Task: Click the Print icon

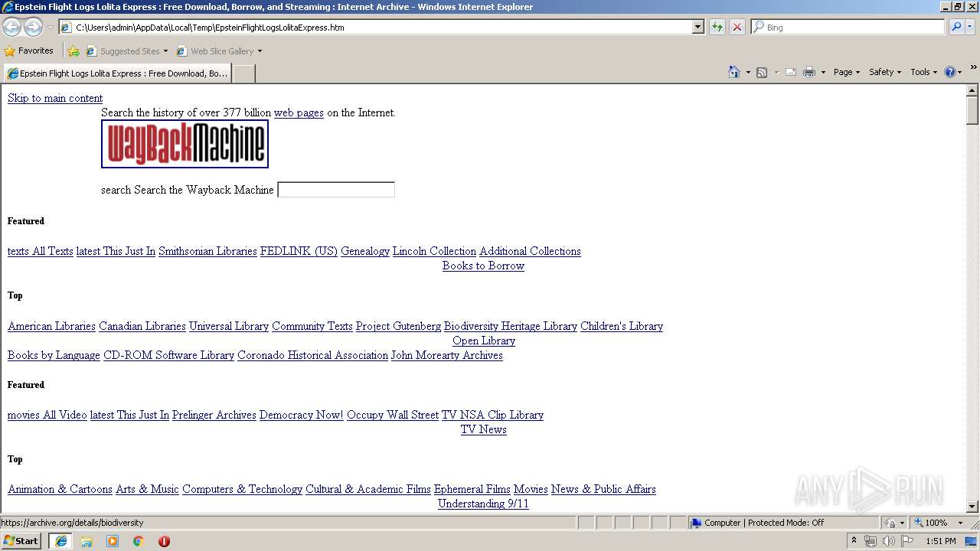Action: [x=809, y=72]
